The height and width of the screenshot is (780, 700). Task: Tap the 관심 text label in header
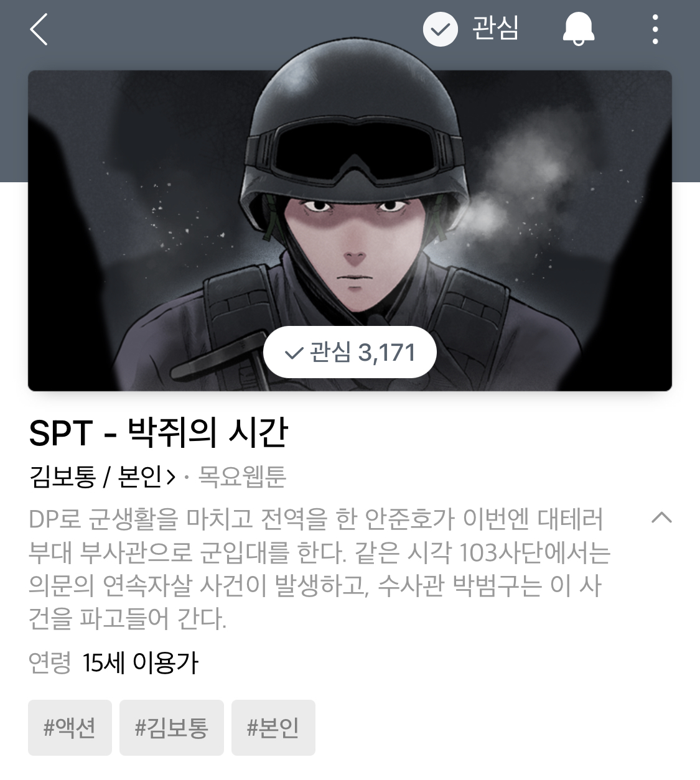[495, 29]
